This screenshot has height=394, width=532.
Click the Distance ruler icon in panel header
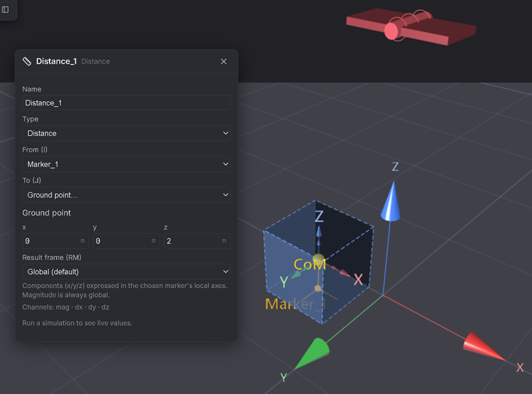coord(27,61)
